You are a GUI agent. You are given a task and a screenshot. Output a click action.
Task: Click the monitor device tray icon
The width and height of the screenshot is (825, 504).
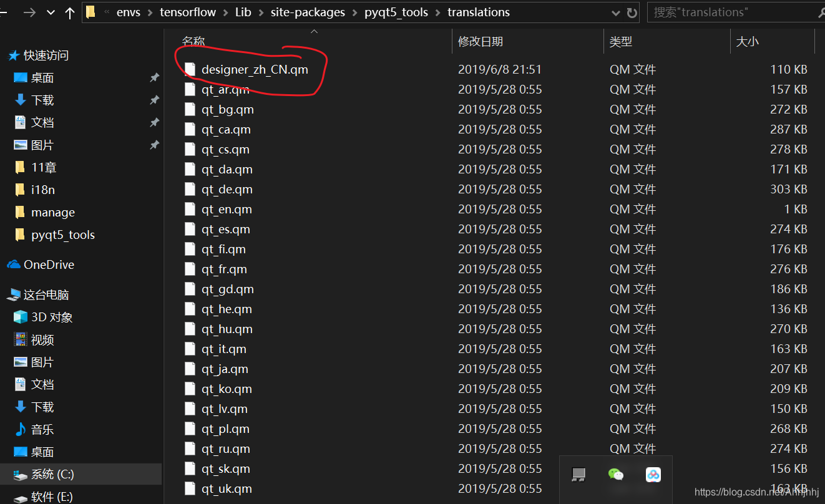(579, 475)
